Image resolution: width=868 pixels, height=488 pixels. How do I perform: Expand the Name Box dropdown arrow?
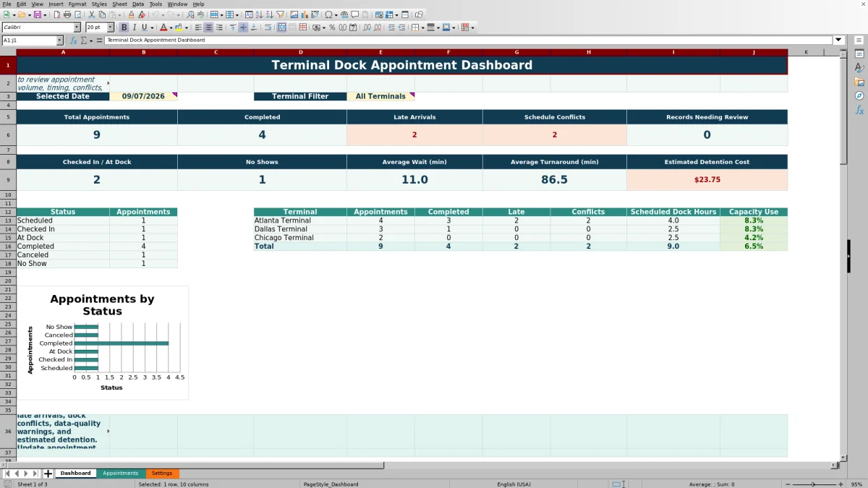59,40
